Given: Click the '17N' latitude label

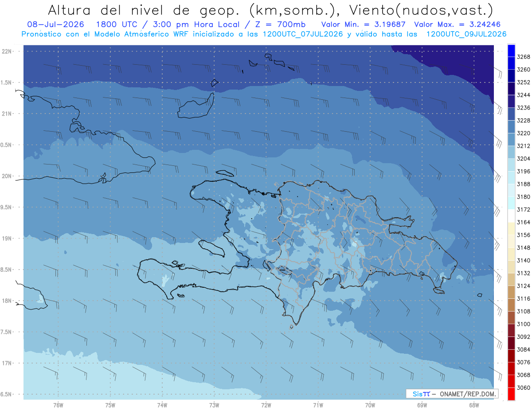Looking at the screenshot, I should 7,363.
